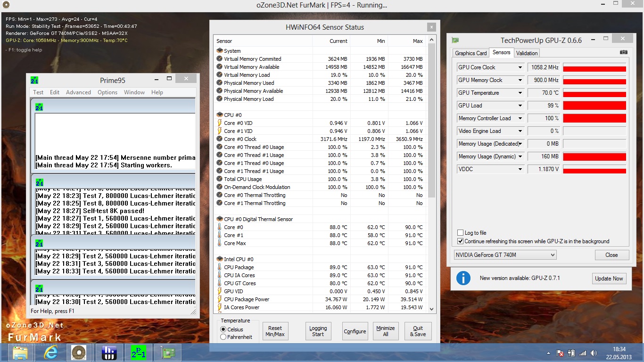Select the Fahrenheit temperature radio button
Image resolution: width=644 pixels, height=362 pixels.
tap(223, 337)
